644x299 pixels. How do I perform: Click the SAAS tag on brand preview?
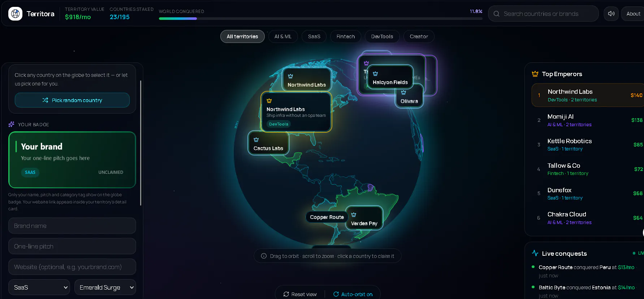pos(30,172)
